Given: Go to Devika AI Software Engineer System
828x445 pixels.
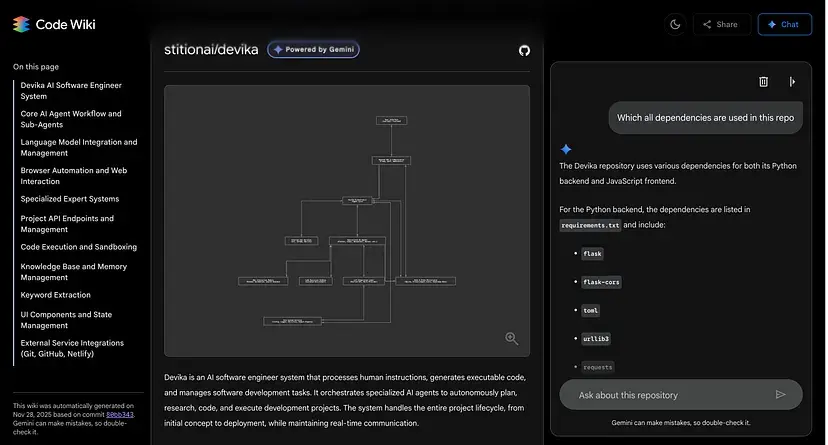Looking at the screenshot, I should click(71, 91).
